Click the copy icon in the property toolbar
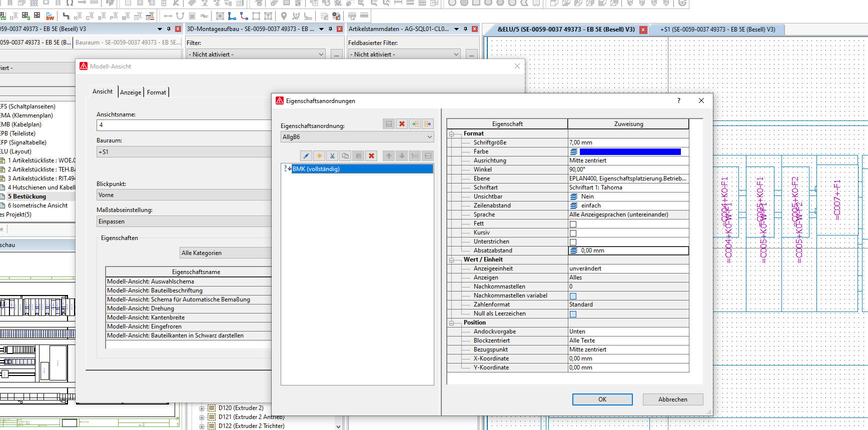The height and width of the screenshot is (430, 868). pyautogui.click(x=345, y=156)
